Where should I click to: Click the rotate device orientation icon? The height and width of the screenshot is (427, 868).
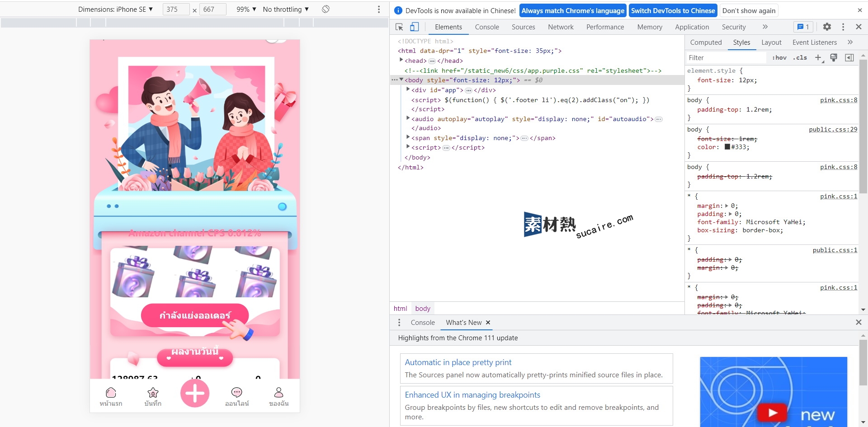[x=325, y=9]
